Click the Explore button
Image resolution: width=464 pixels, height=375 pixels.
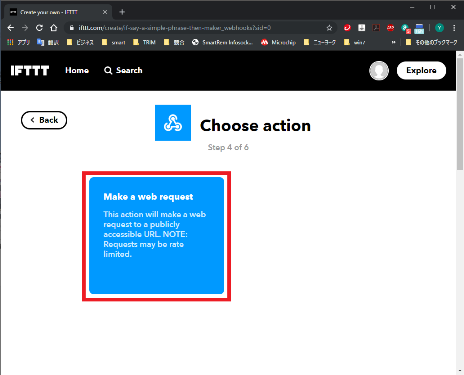[x=421, y=70]
